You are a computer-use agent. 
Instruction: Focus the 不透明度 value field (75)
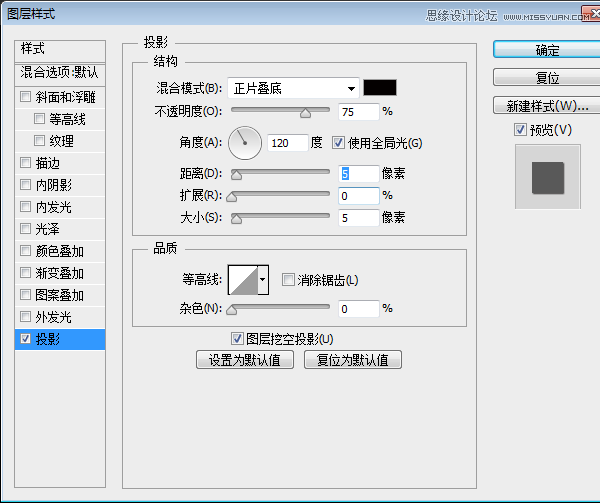point(359,112)
